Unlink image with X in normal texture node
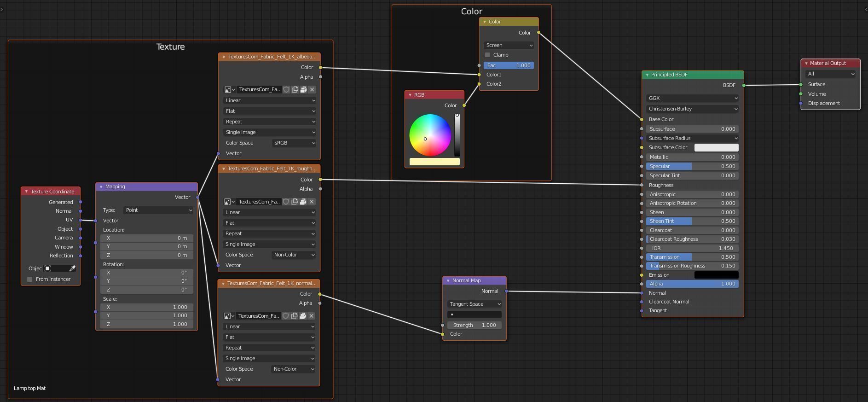 [312, 316]
